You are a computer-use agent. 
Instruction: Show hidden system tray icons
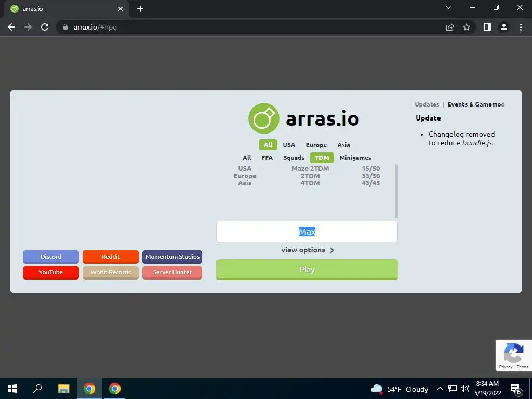440,389
